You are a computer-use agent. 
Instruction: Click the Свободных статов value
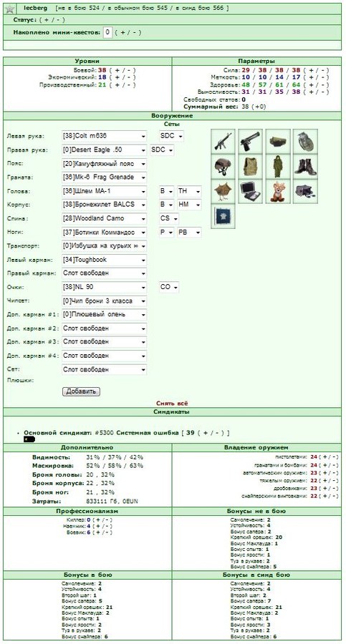pos(244,99)
